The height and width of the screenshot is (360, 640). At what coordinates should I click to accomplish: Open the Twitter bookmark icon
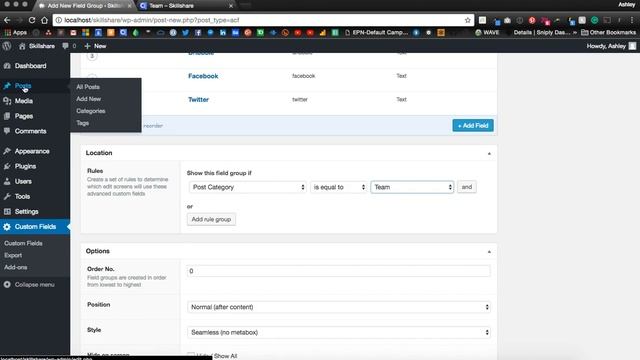pos(186,33)
